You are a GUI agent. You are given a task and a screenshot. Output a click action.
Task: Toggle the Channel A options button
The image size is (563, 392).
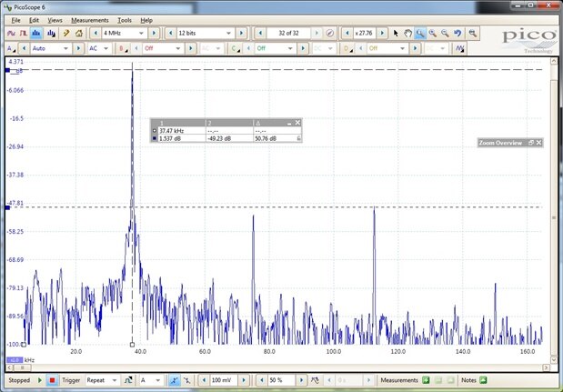pos(11,48)
